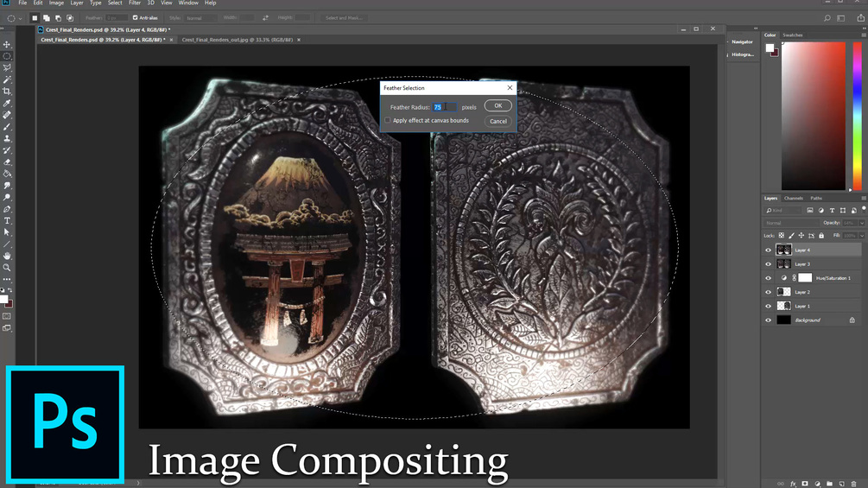Toggle Background layer visibility eye
Screen dimensions: 868x488
point(768,320)
